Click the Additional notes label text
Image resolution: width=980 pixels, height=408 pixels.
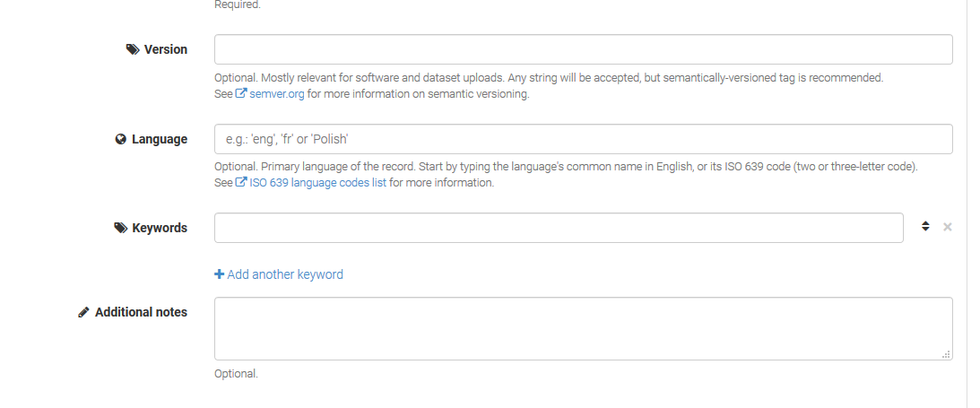click(x=141, y=312)
